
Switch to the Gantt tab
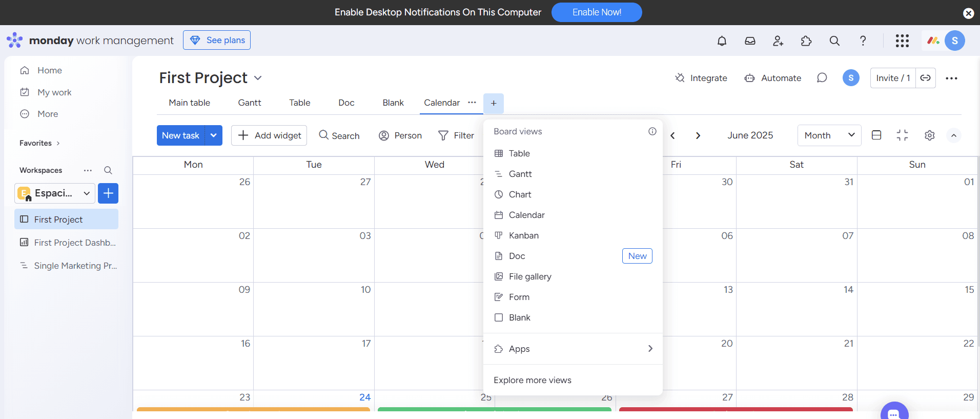(x=249, y=103)
